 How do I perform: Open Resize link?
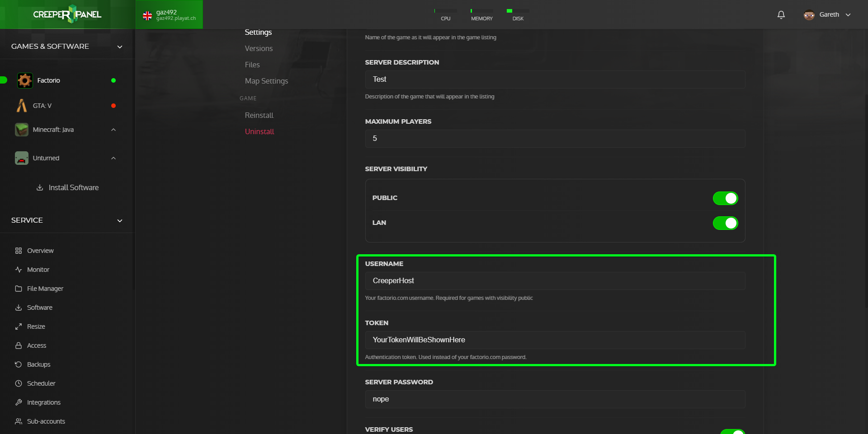[x=36, y=327]
